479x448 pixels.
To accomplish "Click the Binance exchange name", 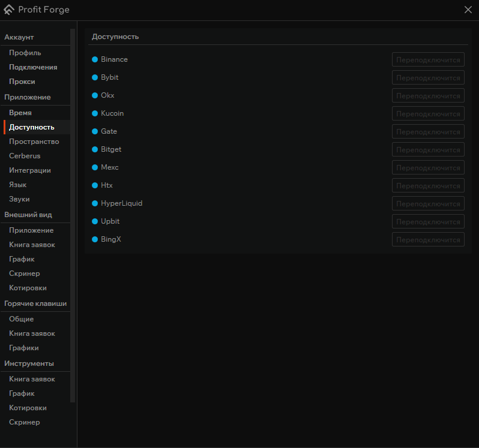I will pyautogui.click(x=114, y=59).
